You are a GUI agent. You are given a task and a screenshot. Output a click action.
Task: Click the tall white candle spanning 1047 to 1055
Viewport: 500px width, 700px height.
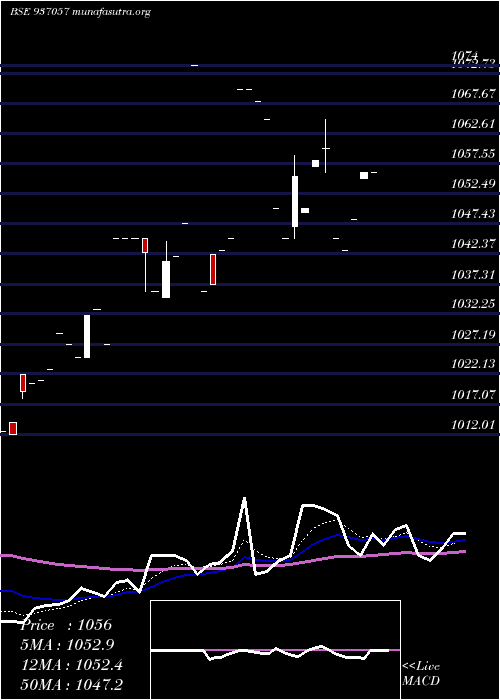click(x=295, y=201)
